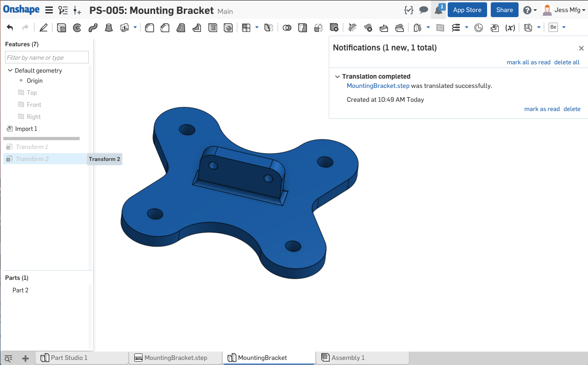Switch to Assembly 1 tab
The image size is (588, 365).
click(363, 358)
